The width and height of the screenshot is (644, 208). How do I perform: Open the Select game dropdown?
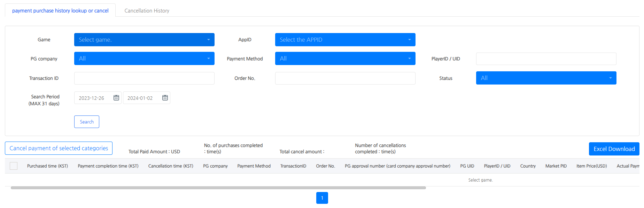click(x=144, y=40)
